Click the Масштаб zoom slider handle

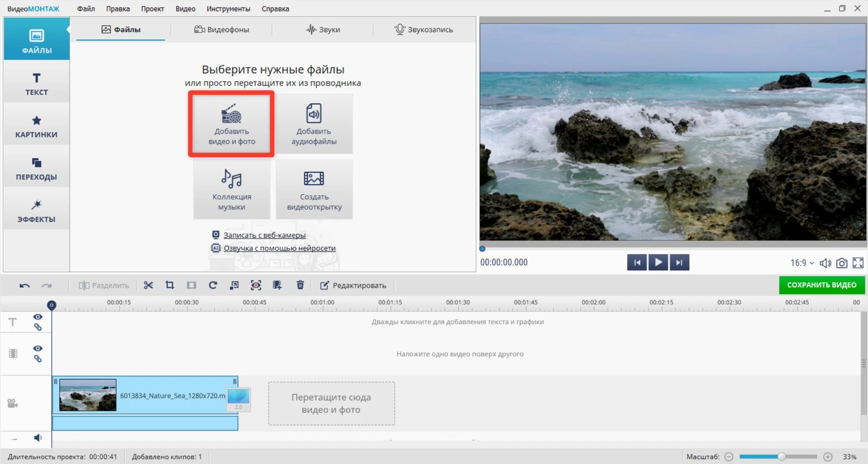tap(781, 457)
